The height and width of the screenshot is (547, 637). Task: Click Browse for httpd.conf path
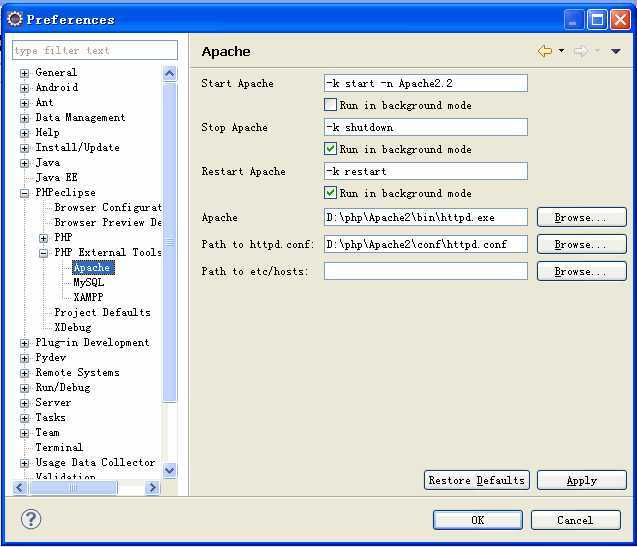(581, 244)
